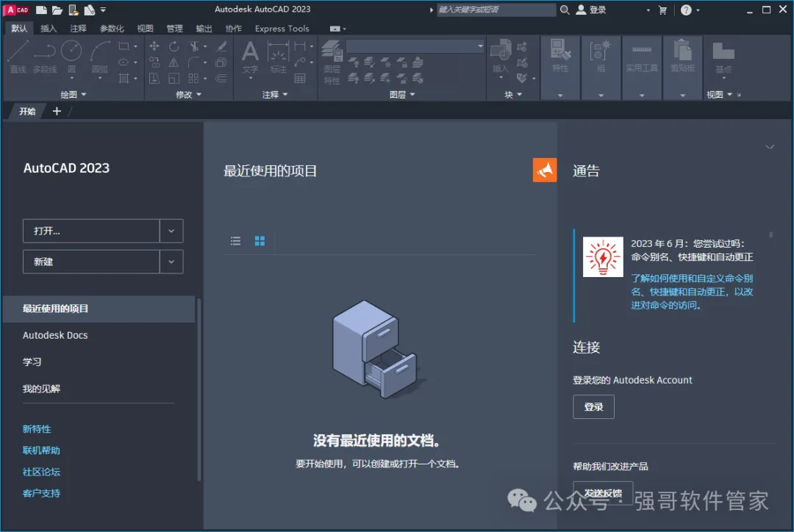Open the AutoCAD application menu logo
This screenshot has height=532, width=794.
[x=16, y=10]
